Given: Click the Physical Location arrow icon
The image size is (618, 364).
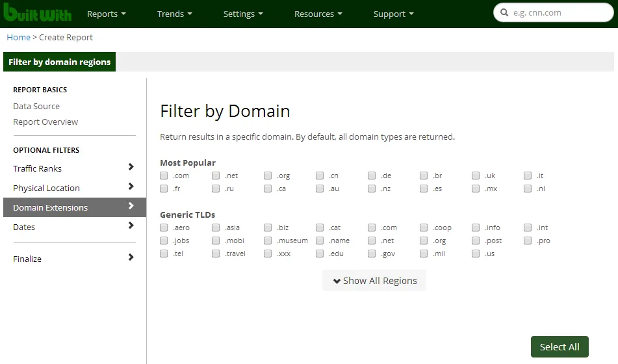Looking at the screenshot, I should (131, 187).
